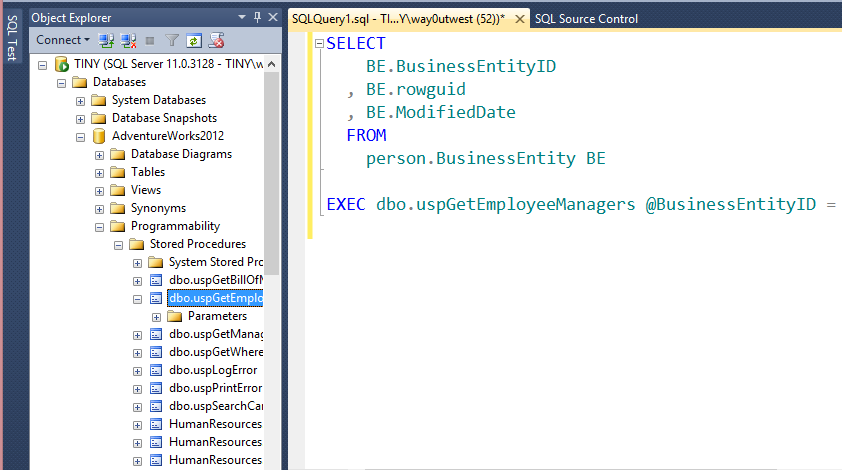Screen dimensions: 842x470
Task: Expand System Databases folder
Action: (x=81, y=102)
